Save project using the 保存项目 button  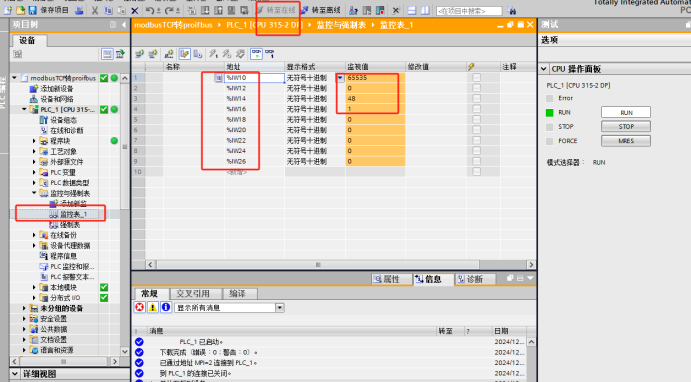tap(49, 10)
